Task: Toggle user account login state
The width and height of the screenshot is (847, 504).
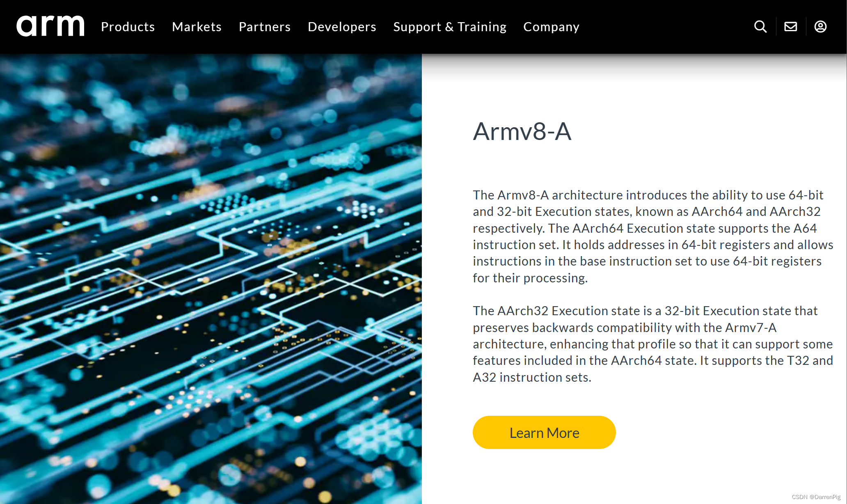Action: [x=821, y=26]
